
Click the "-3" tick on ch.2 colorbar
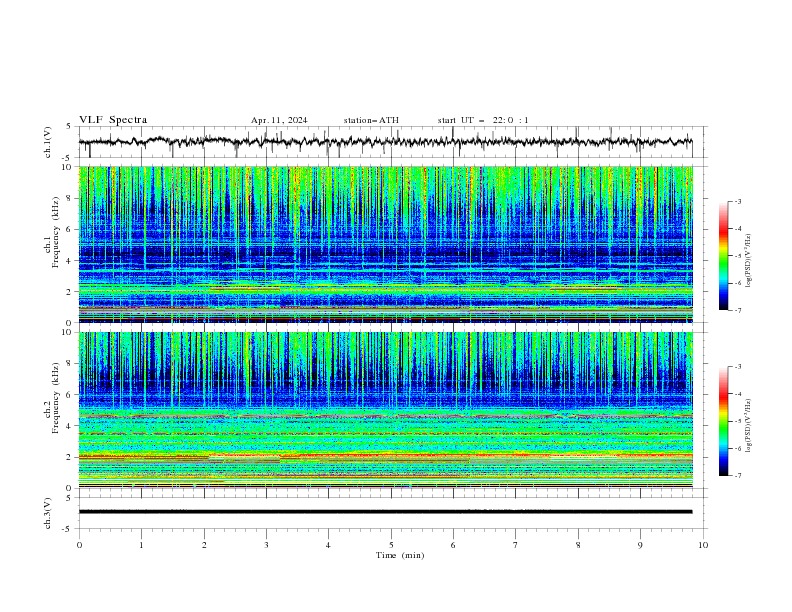pos(738,367)
